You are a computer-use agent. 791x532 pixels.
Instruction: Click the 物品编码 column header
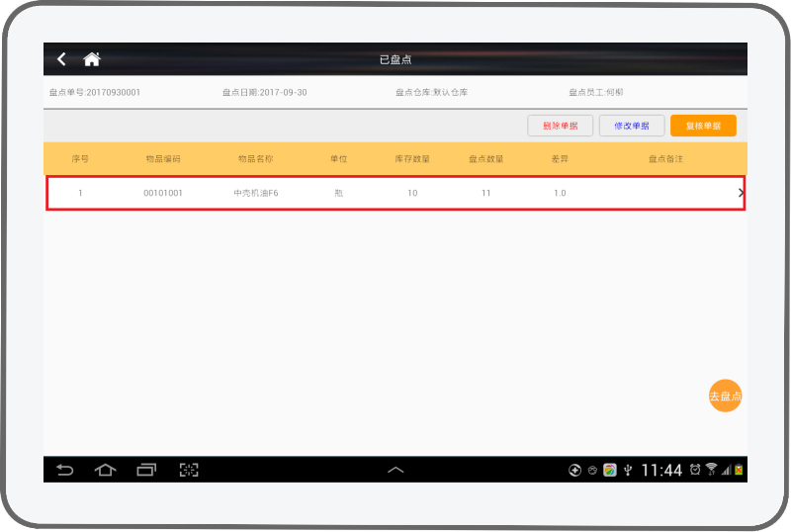[x=163, y=158]
